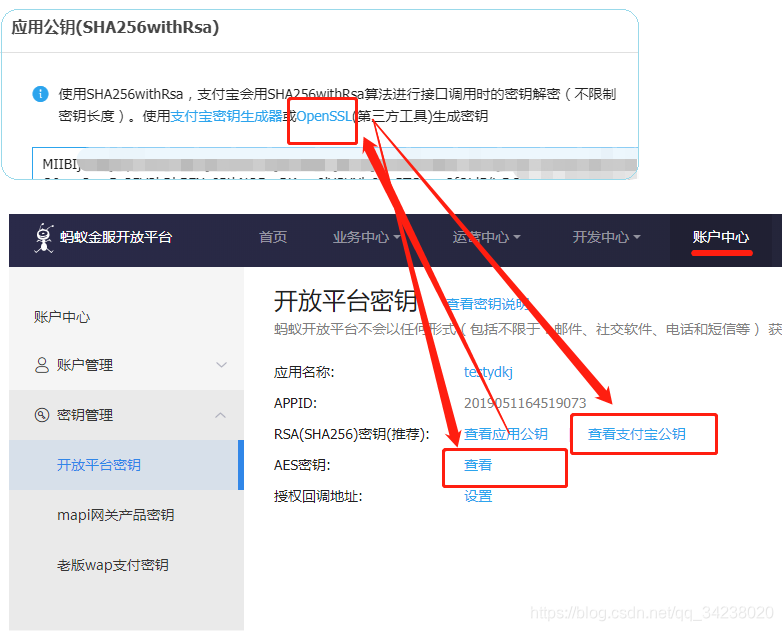783x631 pixels.
Task: Expand the 账户管理 sidebar chevron
Action: (221, 365)
